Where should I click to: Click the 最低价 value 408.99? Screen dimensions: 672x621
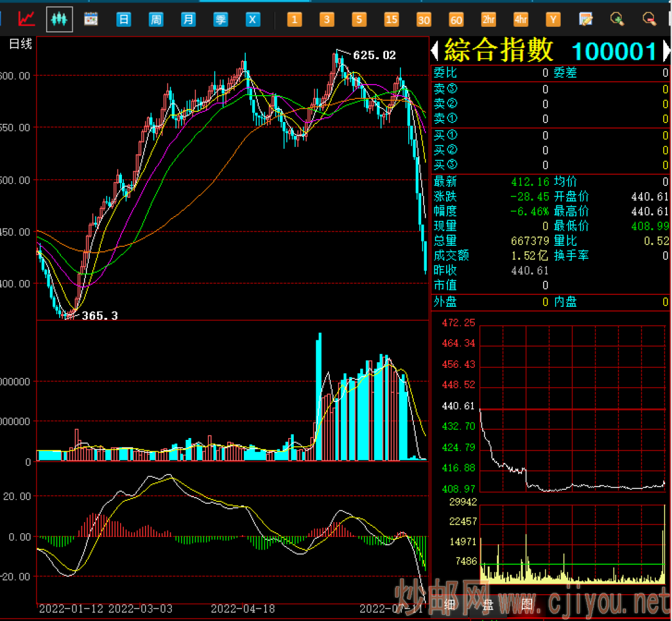point(650,226)
